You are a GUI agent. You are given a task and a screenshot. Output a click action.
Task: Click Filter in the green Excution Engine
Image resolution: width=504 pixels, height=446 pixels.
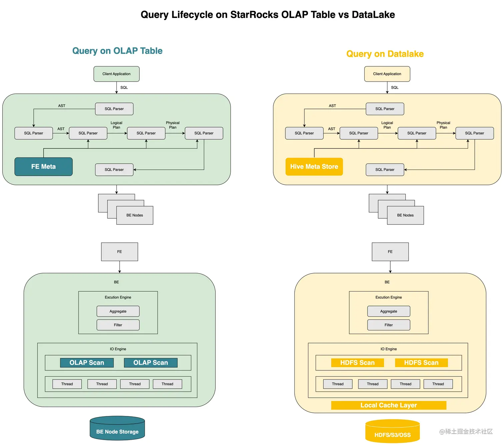(118, 325)
